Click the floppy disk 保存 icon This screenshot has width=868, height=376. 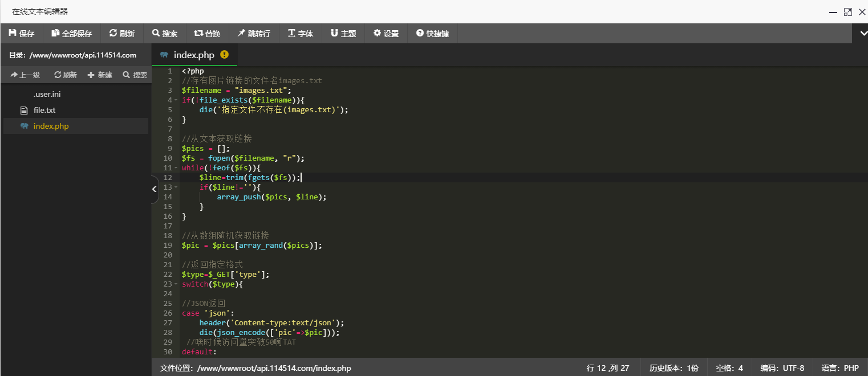13,33
